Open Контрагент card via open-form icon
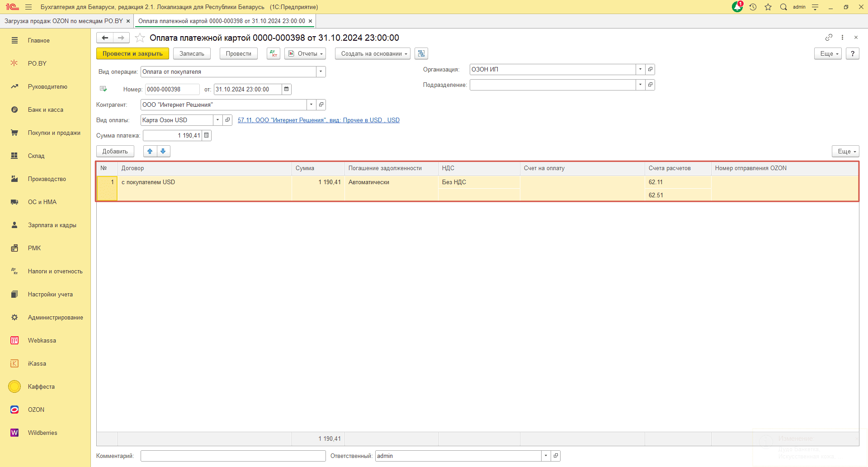 pos(321,105)
